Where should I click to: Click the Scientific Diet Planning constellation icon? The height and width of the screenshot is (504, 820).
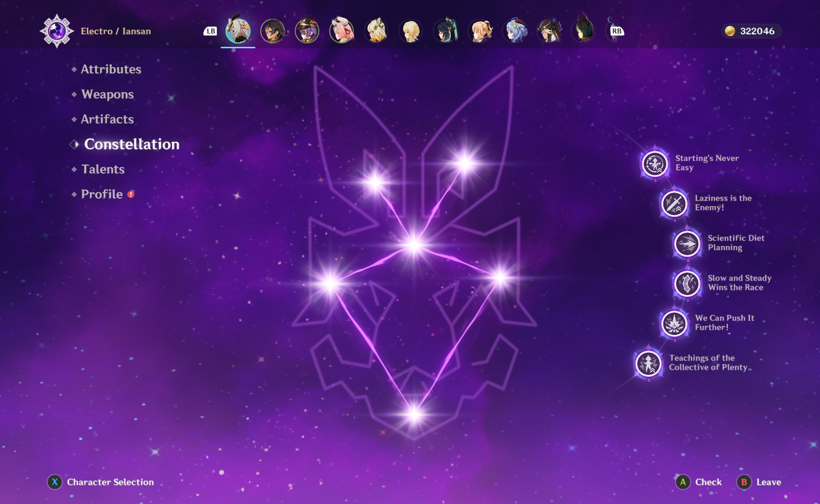(x=687, y=243)
